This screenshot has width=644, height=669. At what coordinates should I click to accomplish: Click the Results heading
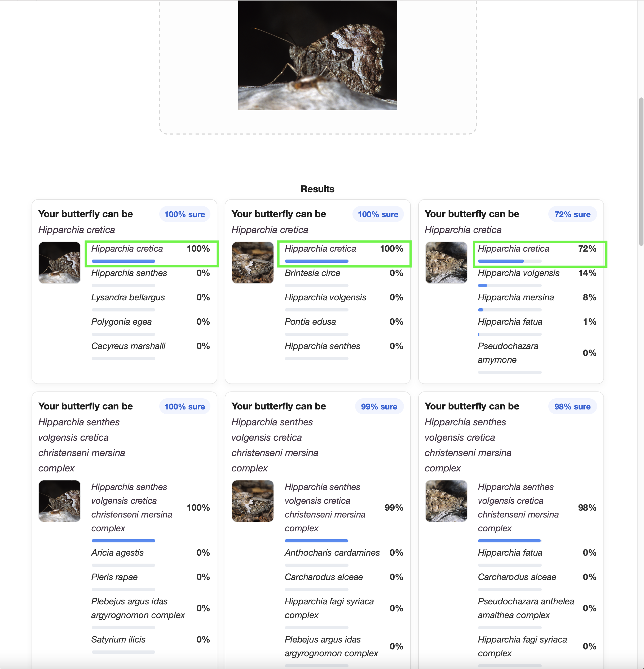(317, 189)
